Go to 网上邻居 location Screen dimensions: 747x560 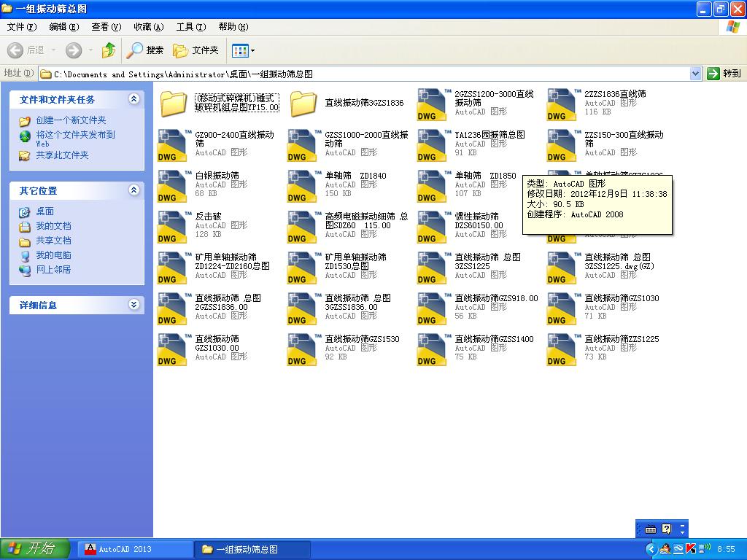53,270
